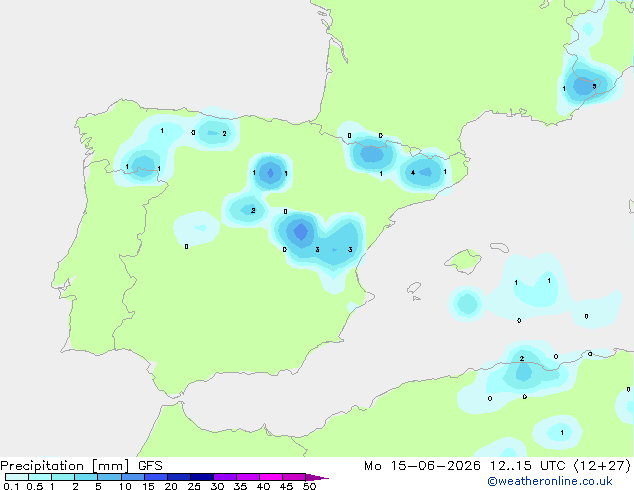The image size is (634, 490).
Task: Click the 0.5–1 mm legend color swatch
Action: click(40, 477)
